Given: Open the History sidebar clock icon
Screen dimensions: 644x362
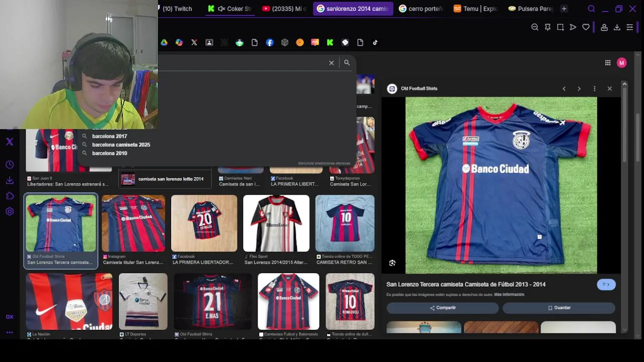Looking at the screenshot, I should click(x=10, y=165).
